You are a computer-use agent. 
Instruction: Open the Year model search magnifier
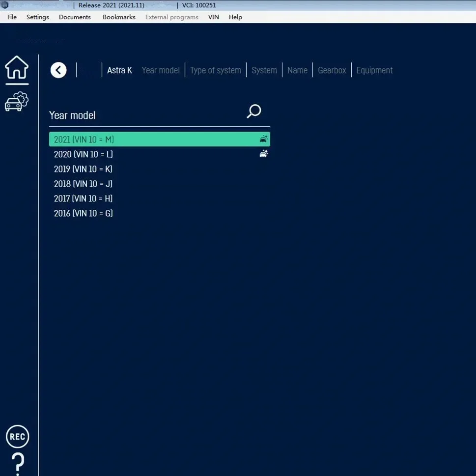(254, 111)
